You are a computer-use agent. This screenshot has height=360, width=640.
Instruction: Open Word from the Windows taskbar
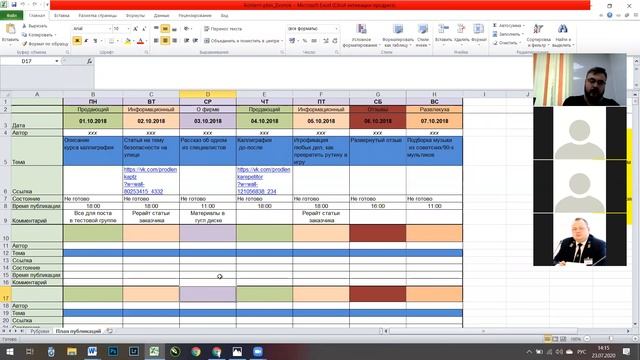(92, 351)
